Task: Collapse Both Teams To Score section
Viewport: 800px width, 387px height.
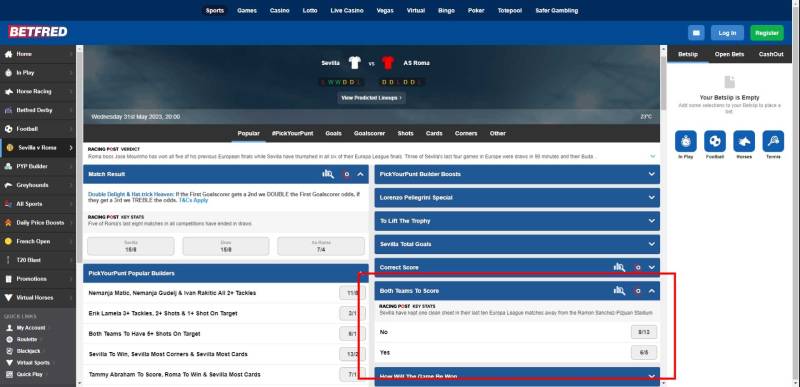Action: point(652,291)
